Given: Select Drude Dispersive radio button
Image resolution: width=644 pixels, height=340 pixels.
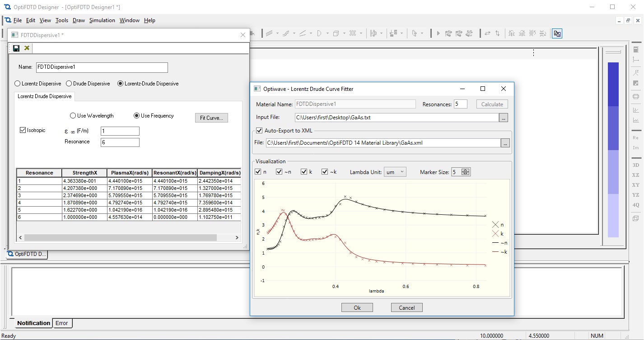Looking at the screenshot, I should tap(69, 84).
